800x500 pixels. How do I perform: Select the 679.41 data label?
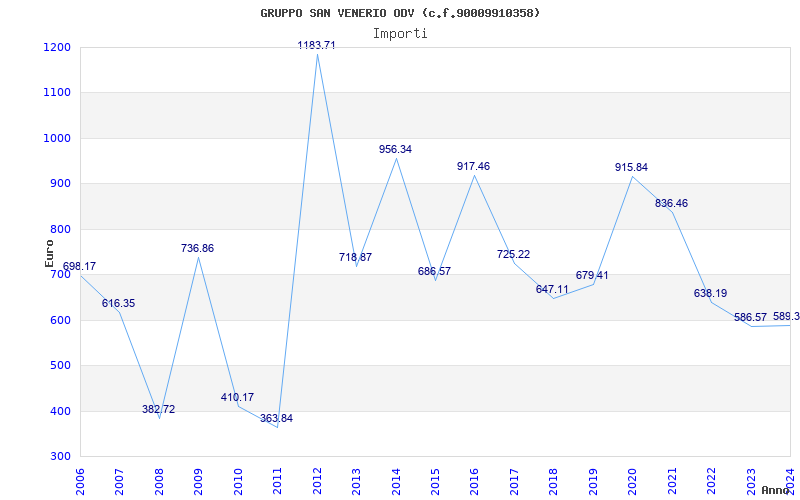[592, 276]
